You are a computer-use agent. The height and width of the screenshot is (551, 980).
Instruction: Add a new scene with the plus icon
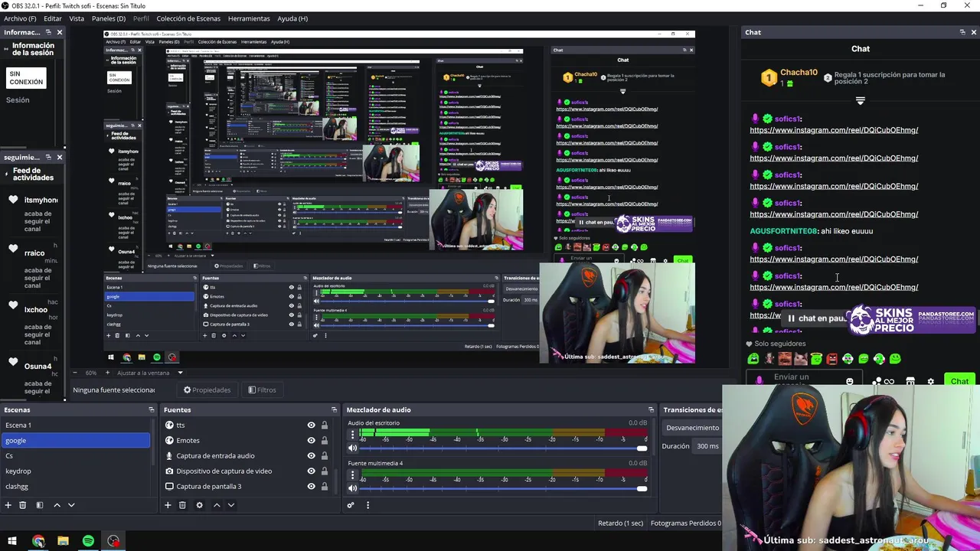pos(8,505)
